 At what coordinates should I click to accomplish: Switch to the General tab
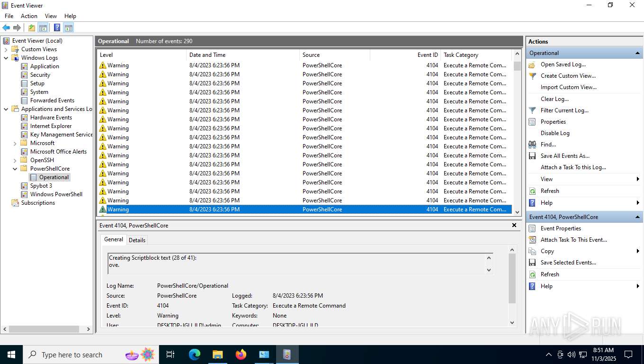114,239
